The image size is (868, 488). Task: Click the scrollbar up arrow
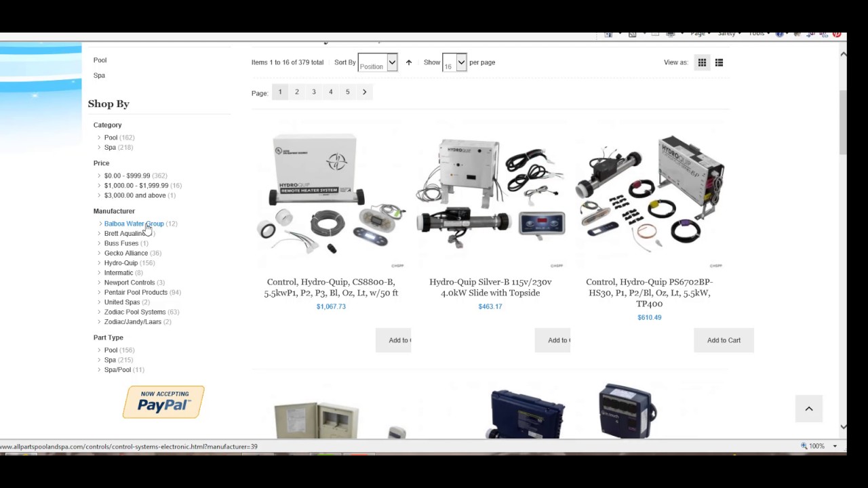point(843,54)
